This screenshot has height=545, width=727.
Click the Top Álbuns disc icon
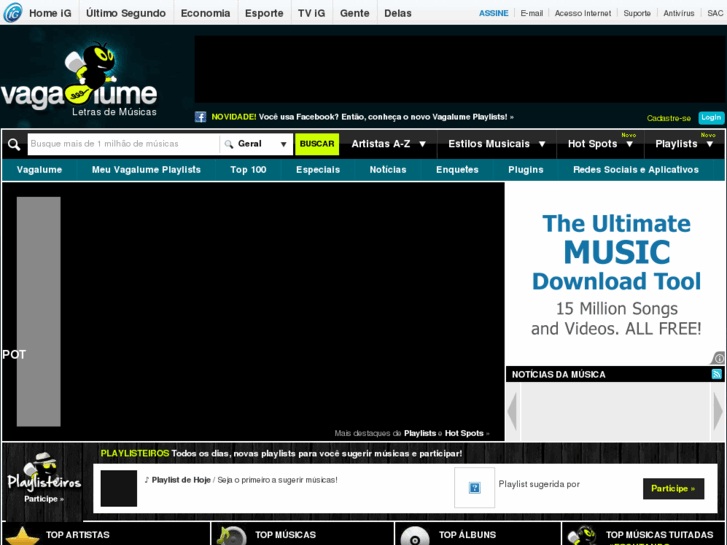point(415,536)
